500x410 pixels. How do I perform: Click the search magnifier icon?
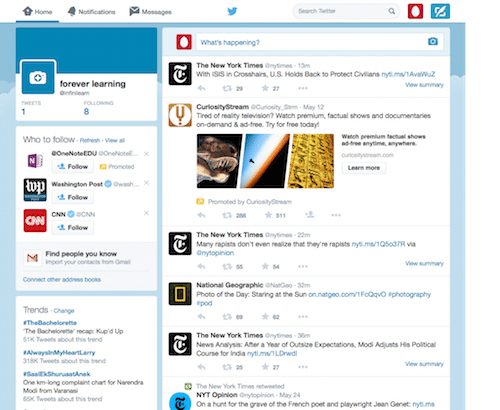tap(392, 11)
